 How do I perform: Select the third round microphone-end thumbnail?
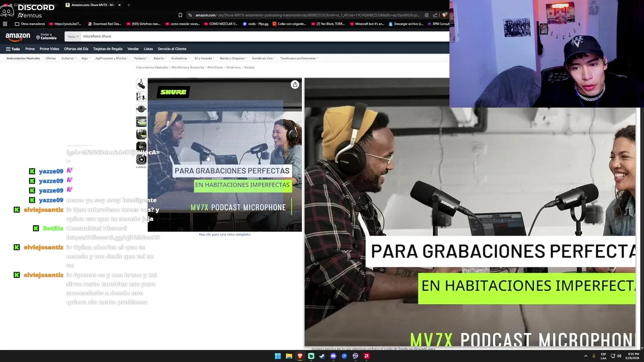point(141,109)
